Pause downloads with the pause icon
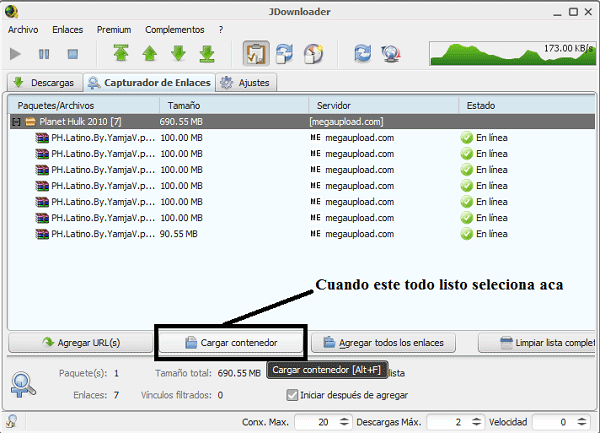Viewport: 600px width, 433px height. coord(44,54)
